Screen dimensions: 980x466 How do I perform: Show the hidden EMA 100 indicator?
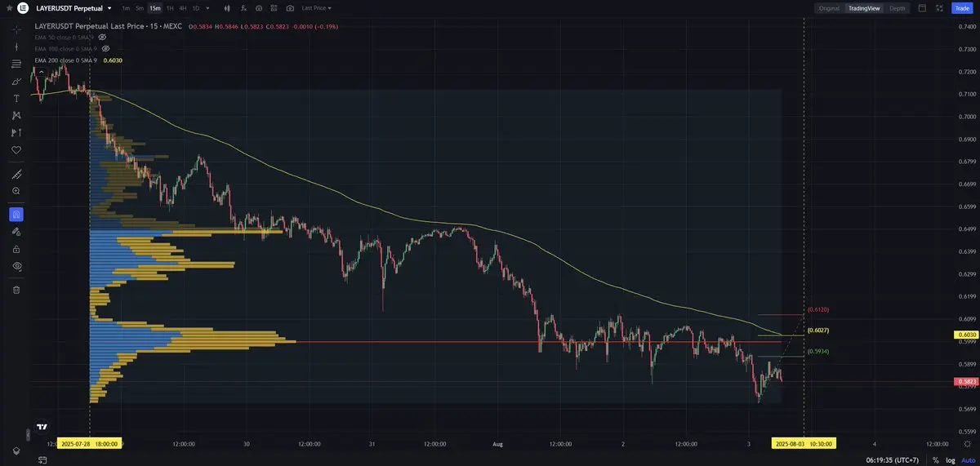pos(105,49)
